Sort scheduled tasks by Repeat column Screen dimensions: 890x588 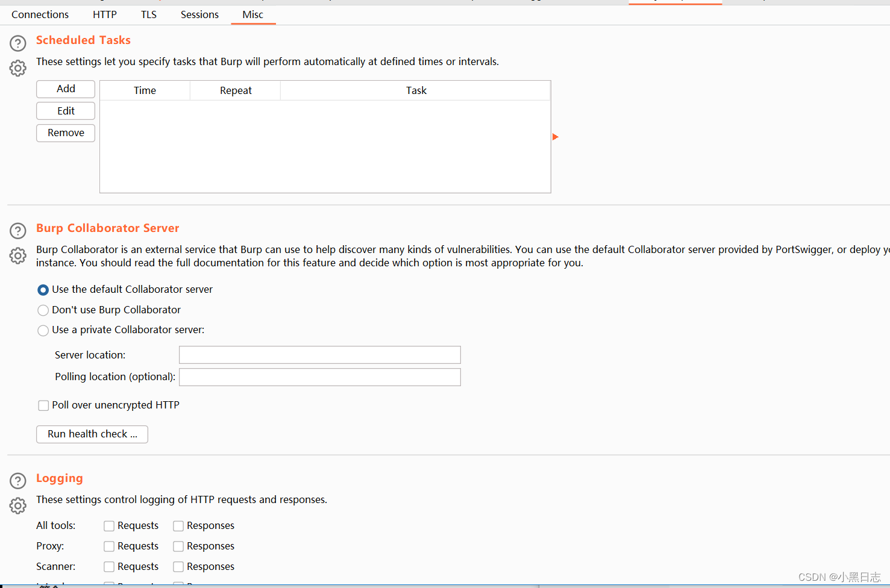[236, 90]
